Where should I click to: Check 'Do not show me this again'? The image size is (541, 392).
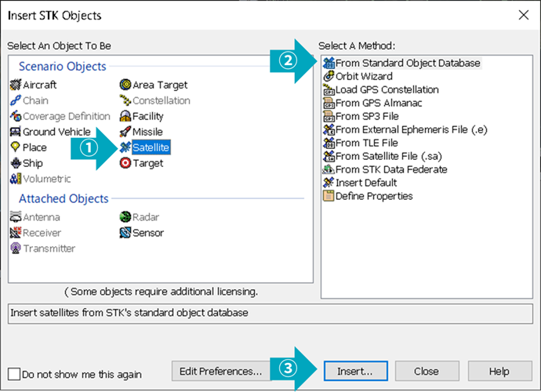(x=14, y=374)
